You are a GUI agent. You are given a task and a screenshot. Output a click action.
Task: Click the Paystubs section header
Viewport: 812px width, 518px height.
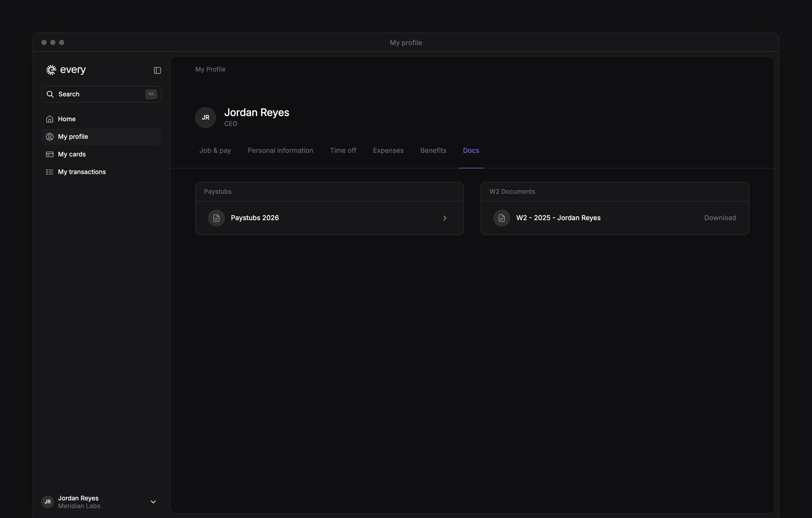point(218,192)
